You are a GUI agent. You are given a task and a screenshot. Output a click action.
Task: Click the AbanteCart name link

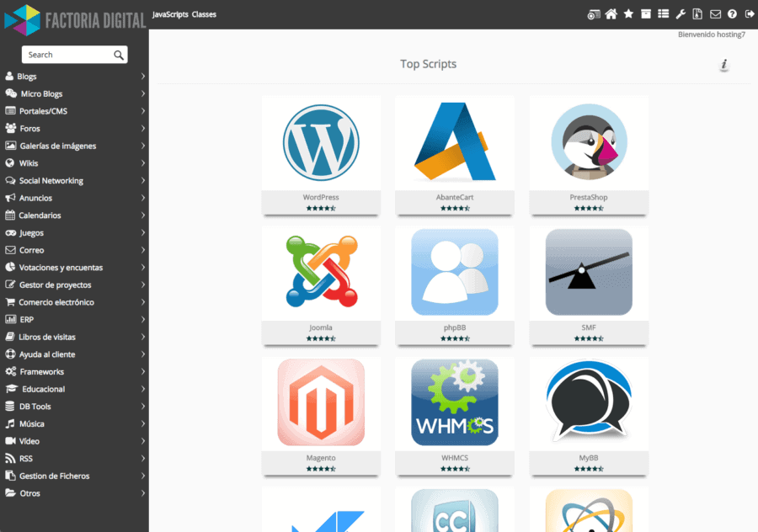pos(455,197)
